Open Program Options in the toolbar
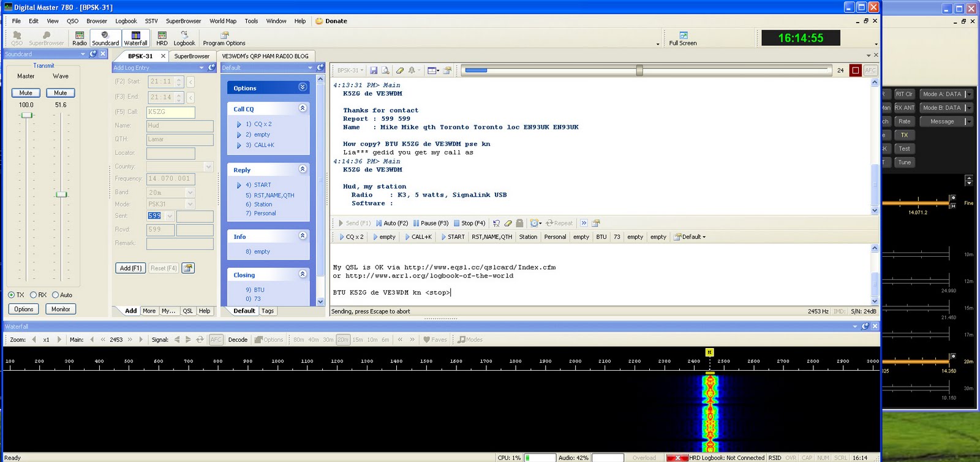Screen dimensions: 980x462 point(224,39)
